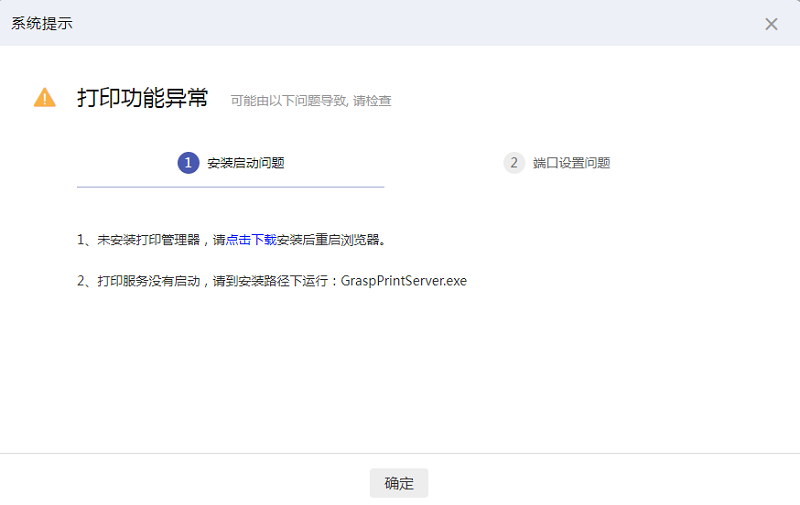Switch to the 端口设置问题 tab

click(557, 163)
